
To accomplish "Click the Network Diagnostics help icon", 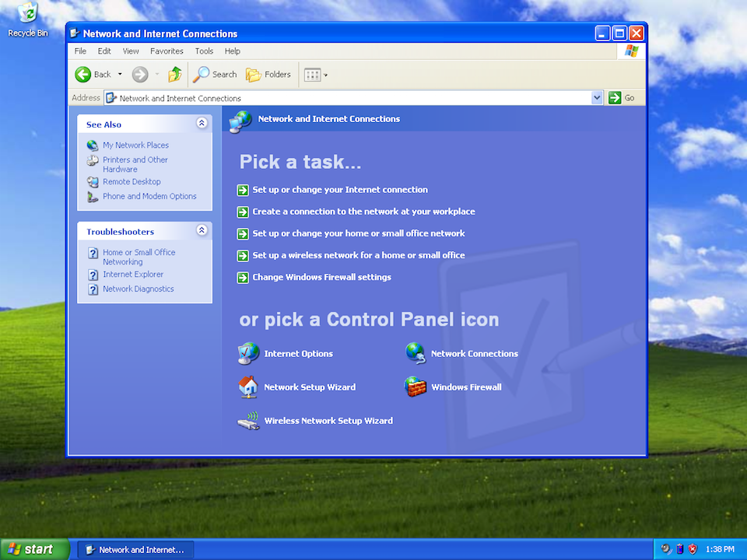I will point(93,289).
